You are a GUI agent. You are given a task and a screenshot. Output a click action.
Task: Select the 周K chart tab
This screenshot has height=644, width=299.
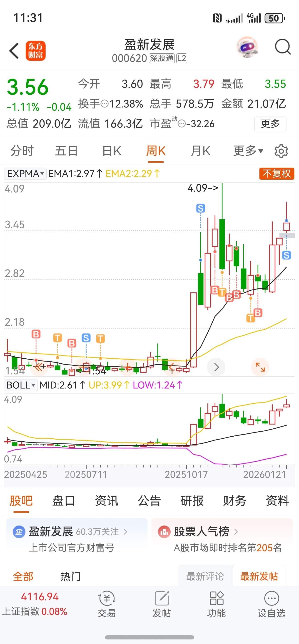click(x=156, y=151)
